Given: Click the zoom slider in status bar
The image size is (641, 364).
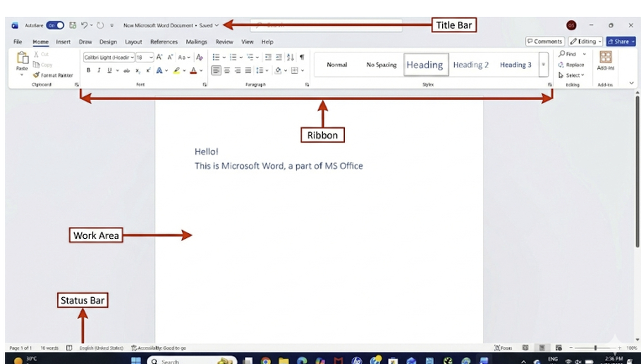Looking at the screenshot, I should [x=595, y=348].
